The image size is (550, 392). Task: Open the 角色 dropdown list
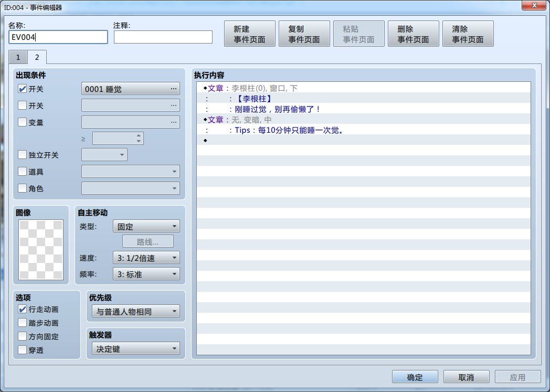click(131, 188)
